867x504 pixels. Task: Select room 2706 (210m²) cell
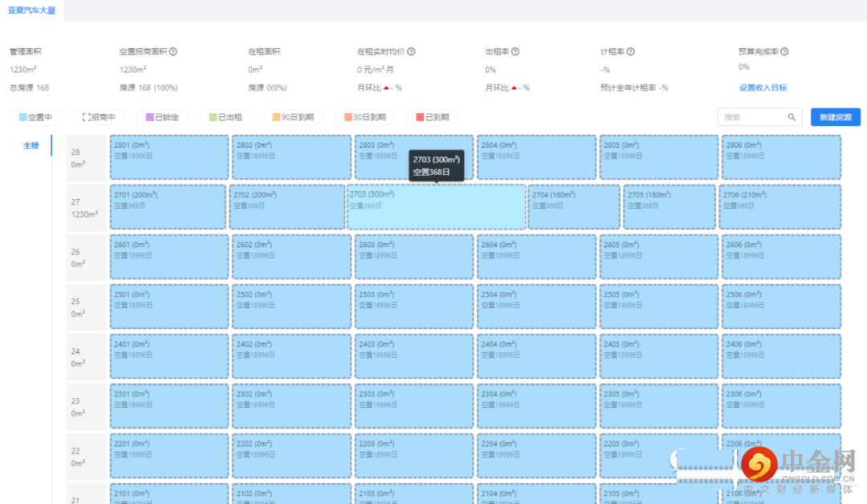pyautogui.click(x=780, y=207)
